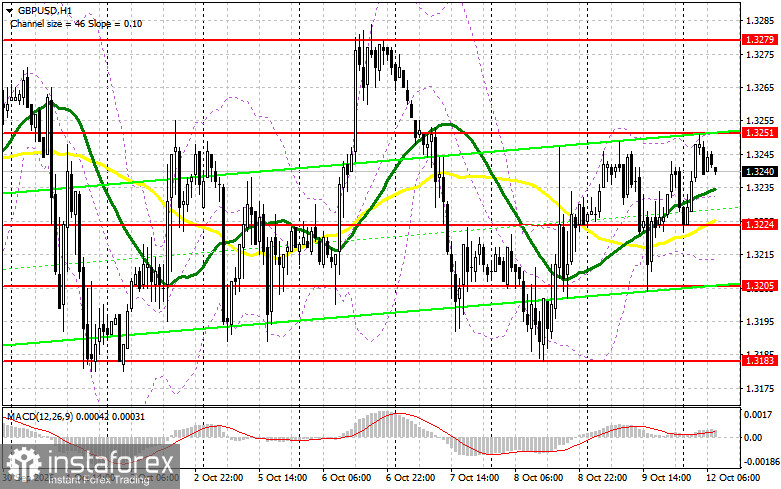The height and width of the screenshot is (489, 781).
Task: Click the 1.3285 price scale value
Action: pyautogui.click(x=761, y=21)
